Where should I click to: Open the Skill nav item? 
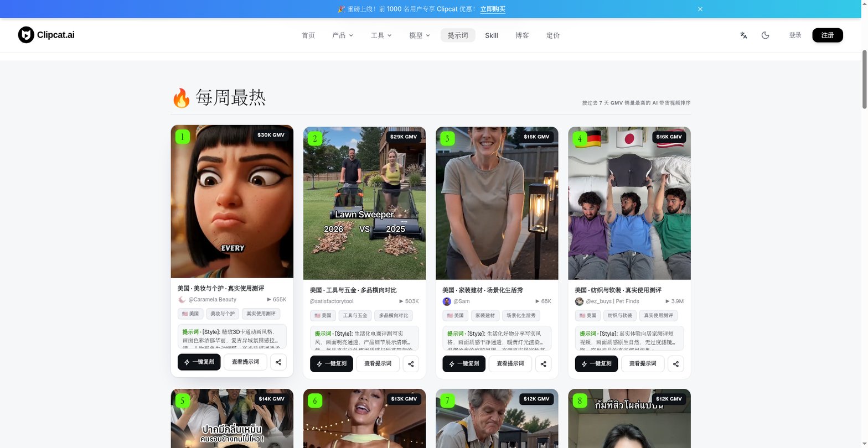point(492,35)
